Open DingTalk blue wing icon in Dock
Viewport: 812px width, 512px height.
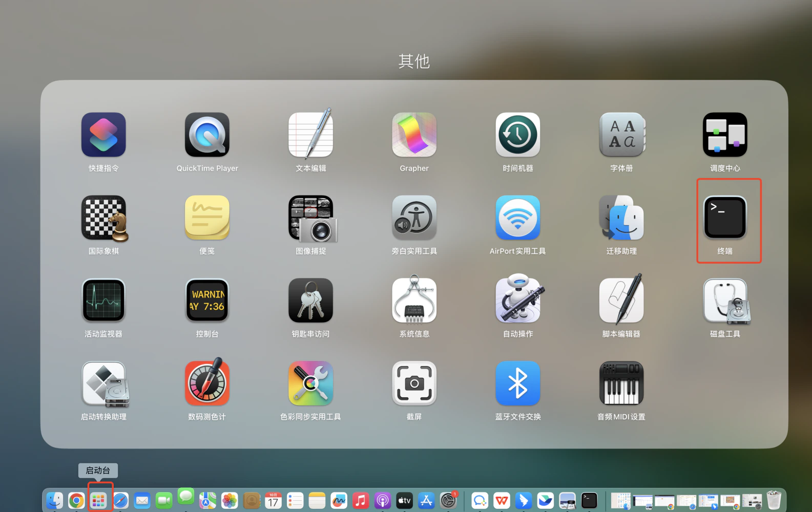point(524,500)
